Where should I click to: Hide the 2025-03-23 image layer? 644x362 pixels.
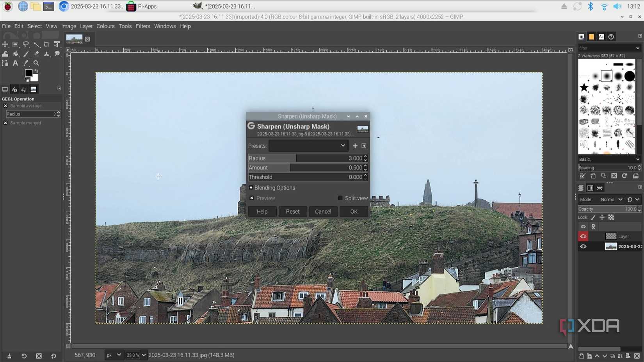coord(583,247)
